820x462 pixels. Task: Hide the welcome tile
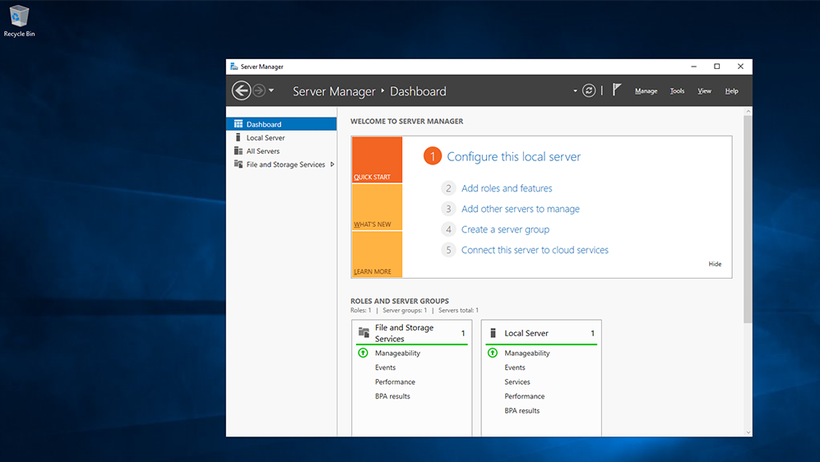tap(715, 264)
